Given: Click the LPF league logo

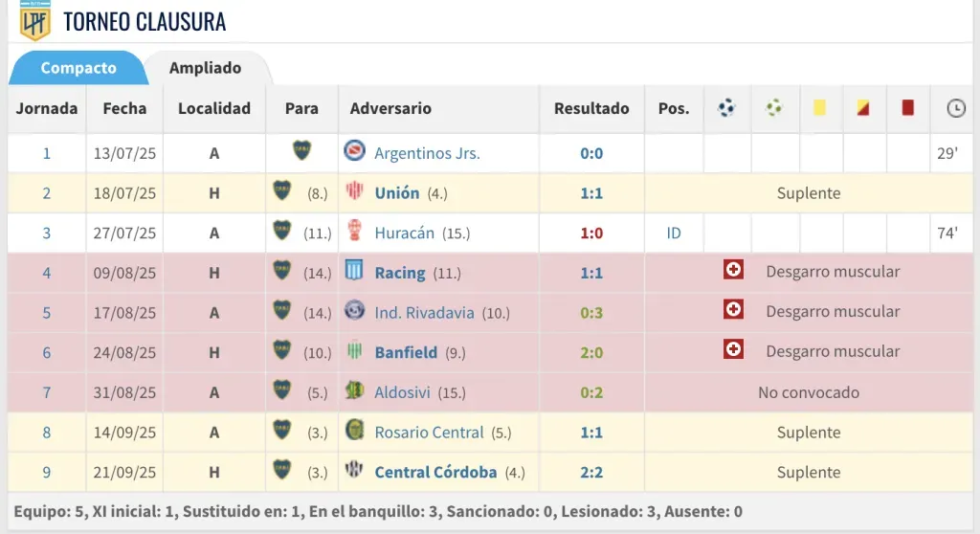Looking at the screenshot, I should 34,21.
